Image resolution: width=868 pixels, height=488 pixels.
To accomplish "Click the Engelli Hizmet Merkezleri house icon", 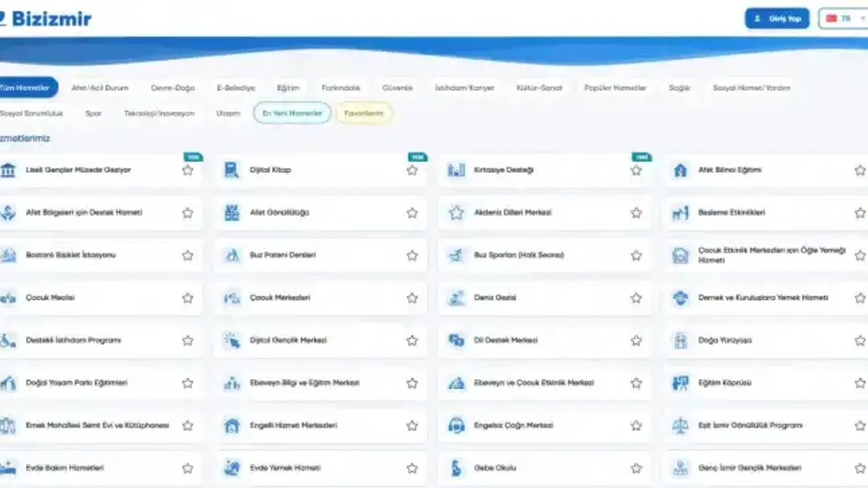I will point(231,426).
